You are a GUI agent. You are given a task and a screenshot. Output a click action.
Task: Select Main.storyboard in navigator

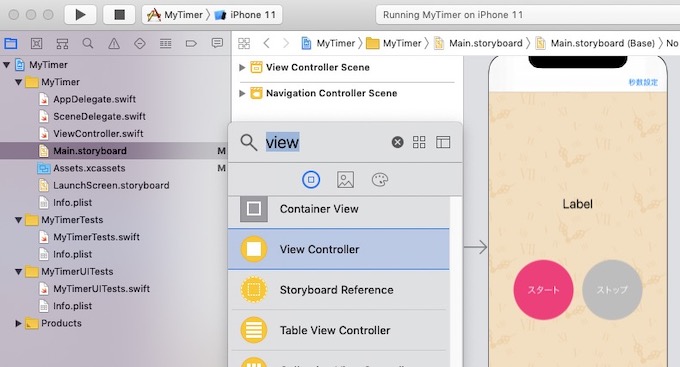[114, 151]
